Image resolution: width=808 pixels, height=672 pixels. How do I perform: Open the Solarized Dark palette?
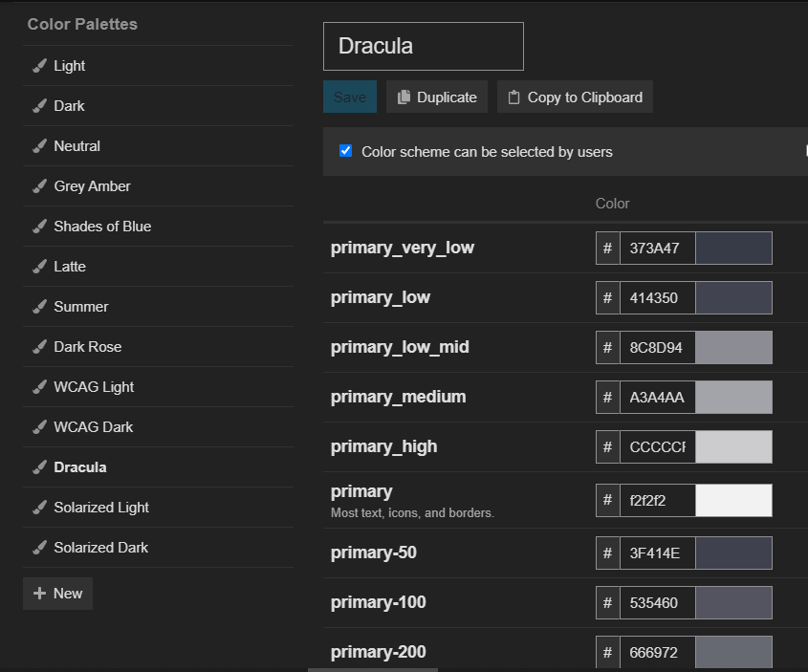(x=158, y=548)
